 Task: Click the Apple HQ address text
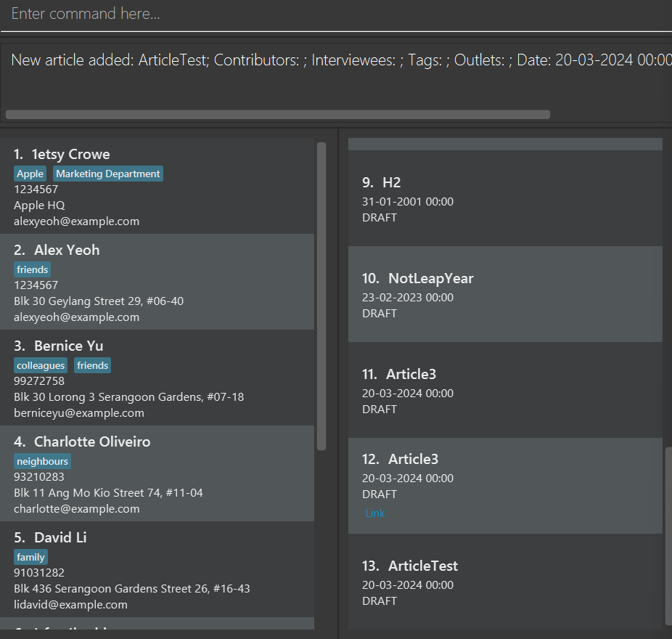pos(39,205)
